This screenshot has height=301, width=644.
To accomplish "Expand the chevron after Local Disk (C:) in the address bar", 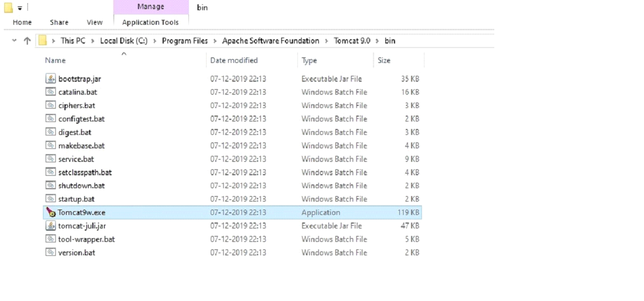I will tap(154, 41).
